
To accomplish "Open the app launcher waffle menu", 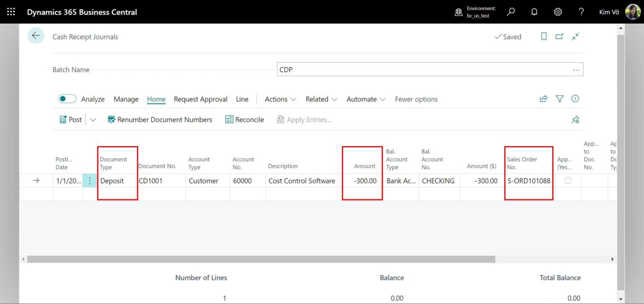I will [x=11, y=12].
